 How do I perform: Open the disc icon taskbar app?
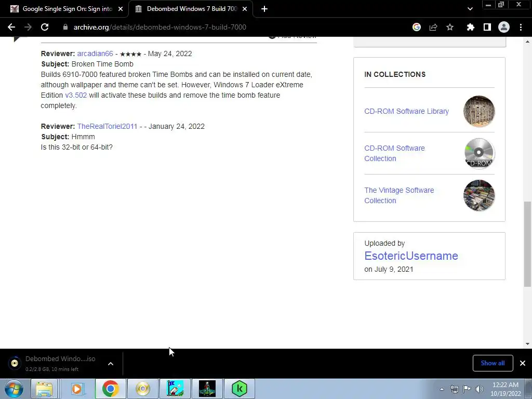click(x=143, y=389)
